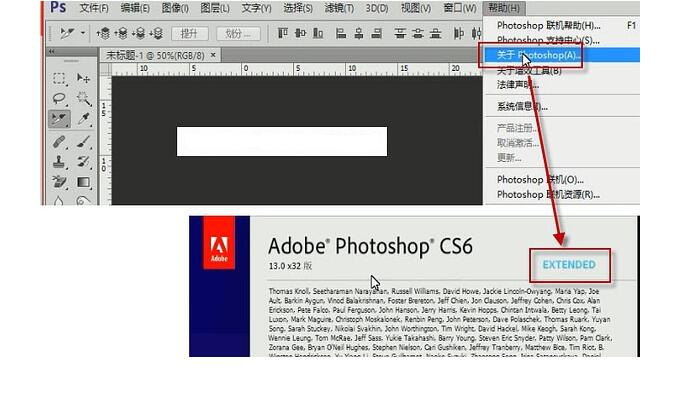Select the Eraser tool

59,182
